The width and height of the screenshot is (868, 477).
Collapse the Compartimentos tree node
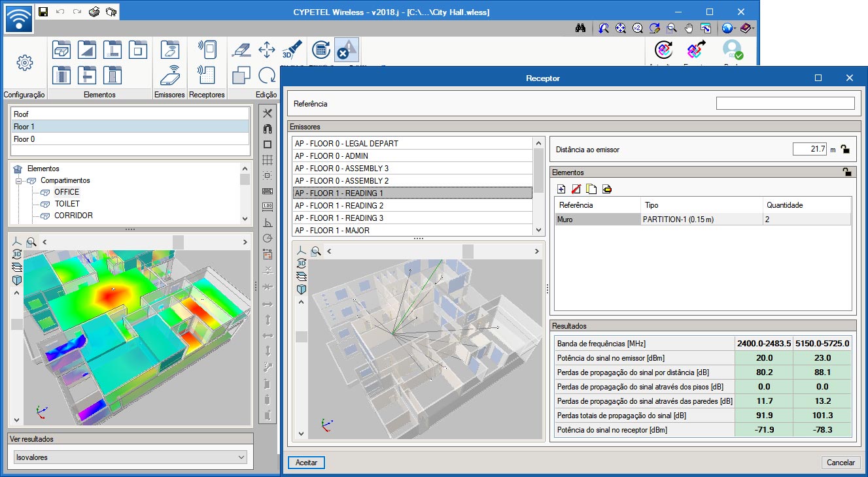click(19, 180)
